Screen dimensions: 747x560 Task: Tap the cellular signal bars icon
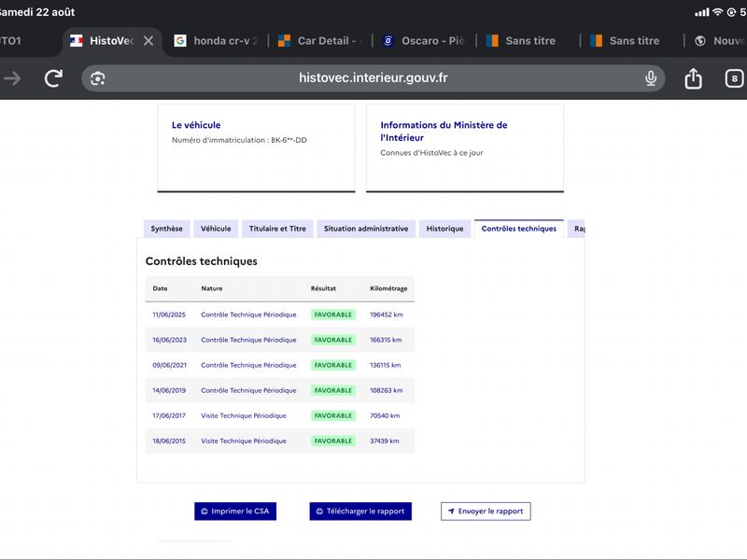click(702, 12)
